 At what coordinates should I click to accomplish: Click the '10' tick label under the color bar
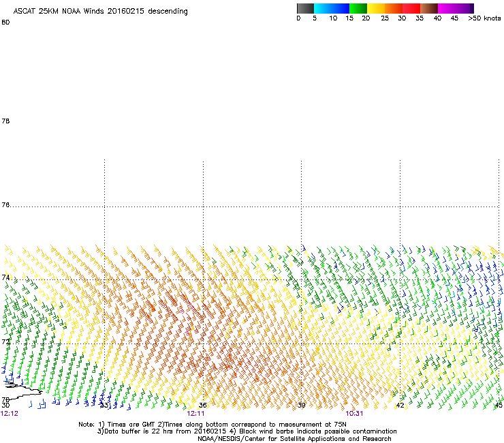tap(333, 18)
